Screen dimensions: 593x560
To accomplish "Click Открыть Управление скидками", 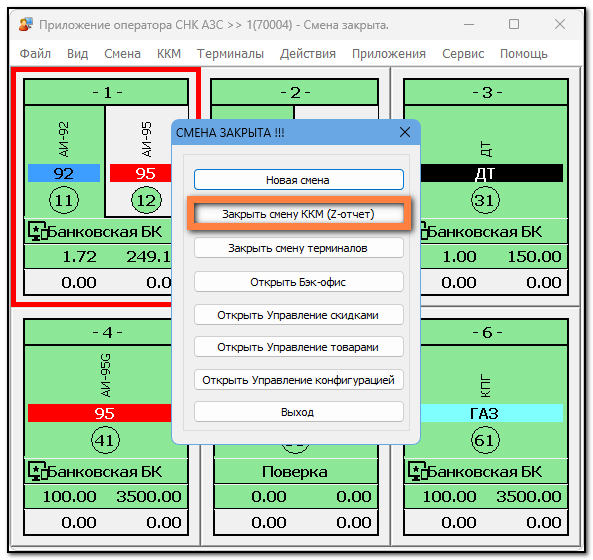I will click(298, 315).
